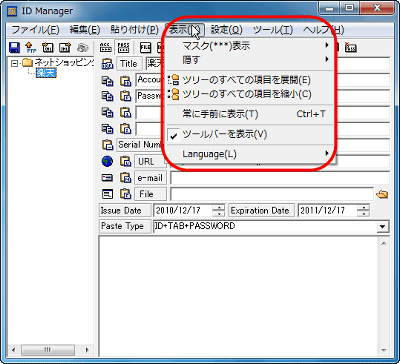Click the collapse-all tree icon in the menu

174,94
